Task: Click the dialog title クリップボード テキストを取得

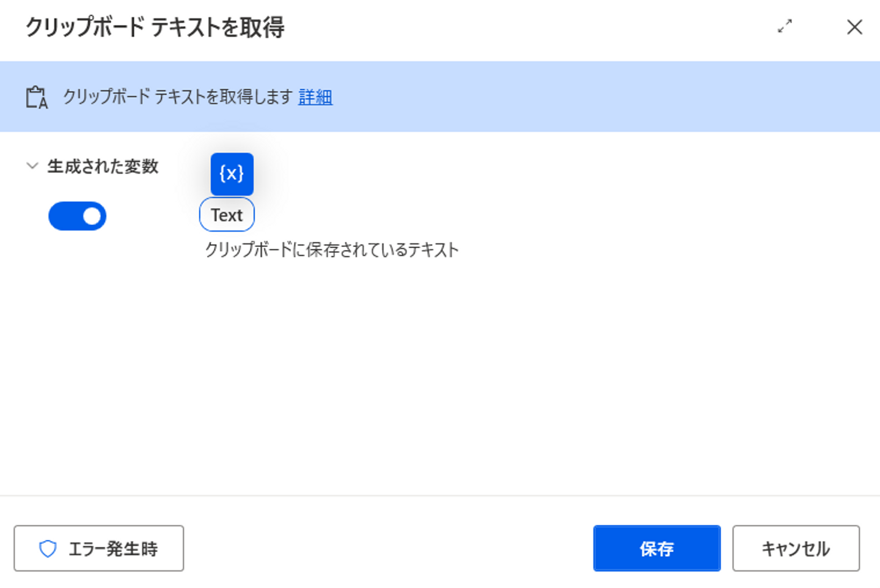Action: 155,28
